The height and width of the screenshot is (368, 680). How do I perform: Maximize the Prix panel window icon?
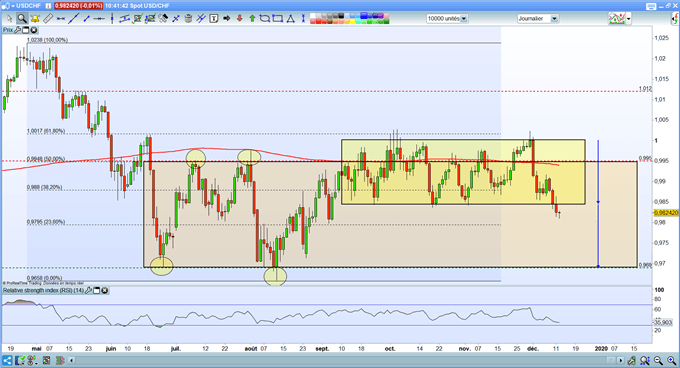pyautogui.click(x=26, y=30)
